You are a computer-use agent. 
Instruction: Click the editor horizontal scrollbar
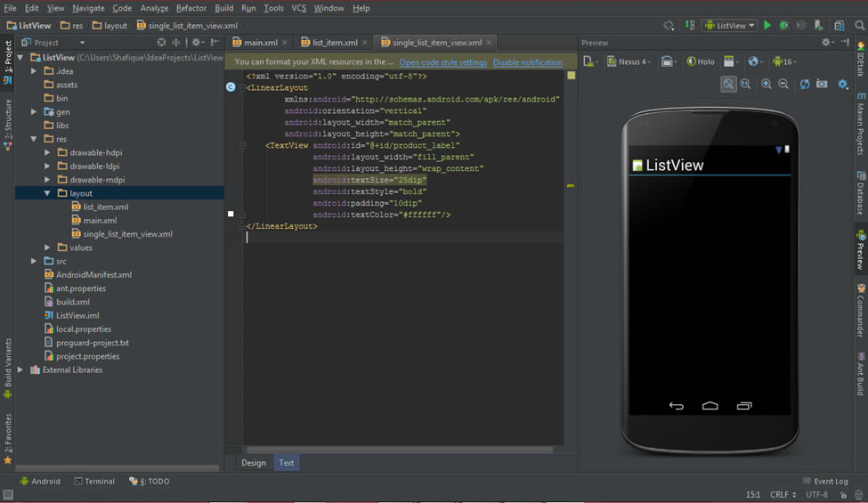point(400,450)
